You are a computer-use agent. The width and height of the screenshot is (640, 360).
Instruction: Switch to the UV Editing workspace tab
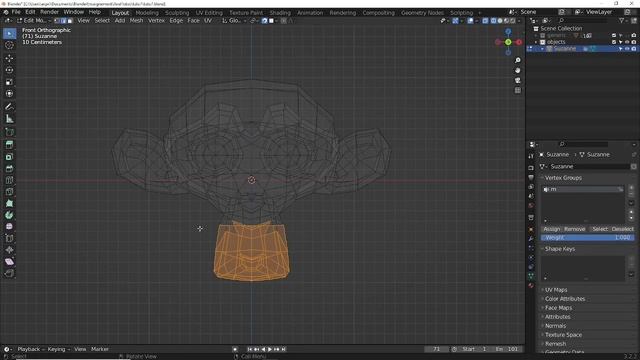click(x=209, y=13)
